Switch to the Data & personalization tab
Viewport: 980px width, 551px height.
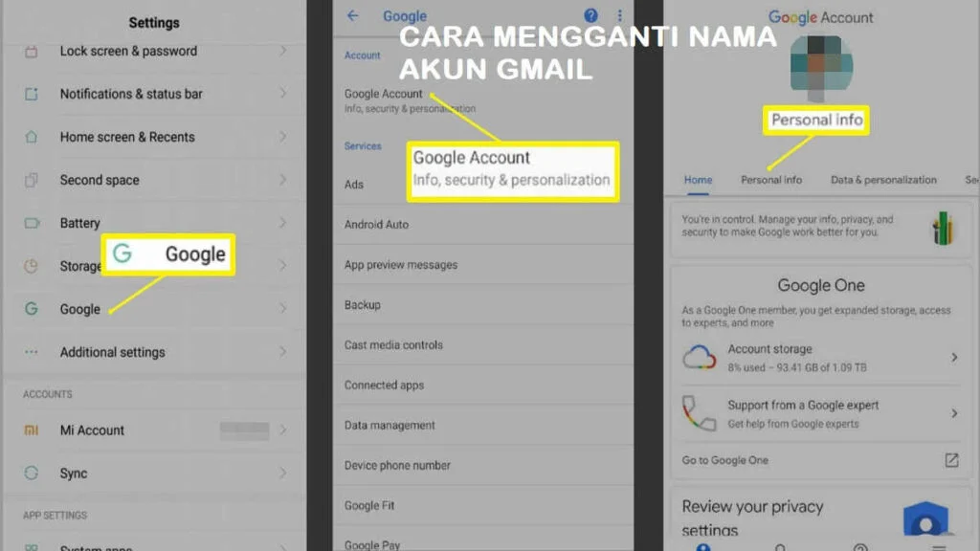click(883, 179)
